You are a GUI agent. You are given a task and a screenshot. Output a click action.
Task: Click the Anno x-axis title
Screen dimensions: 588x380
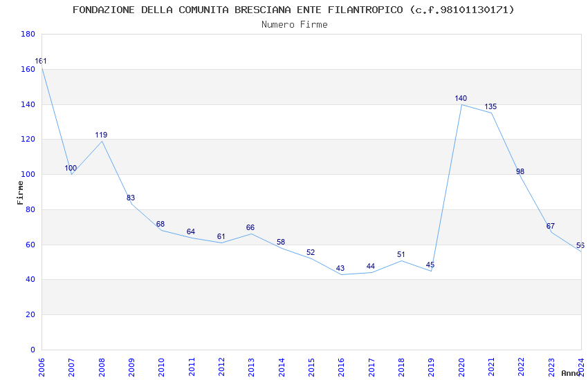[x=571, y=373]
